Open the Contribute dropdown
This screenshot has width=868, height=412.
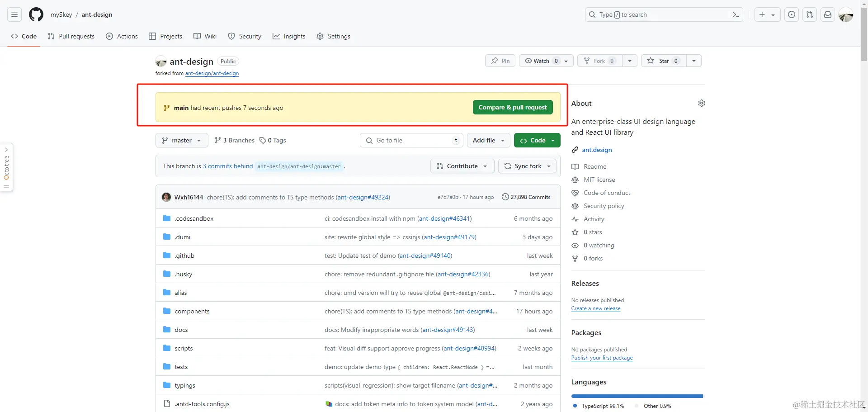[462, 166]
